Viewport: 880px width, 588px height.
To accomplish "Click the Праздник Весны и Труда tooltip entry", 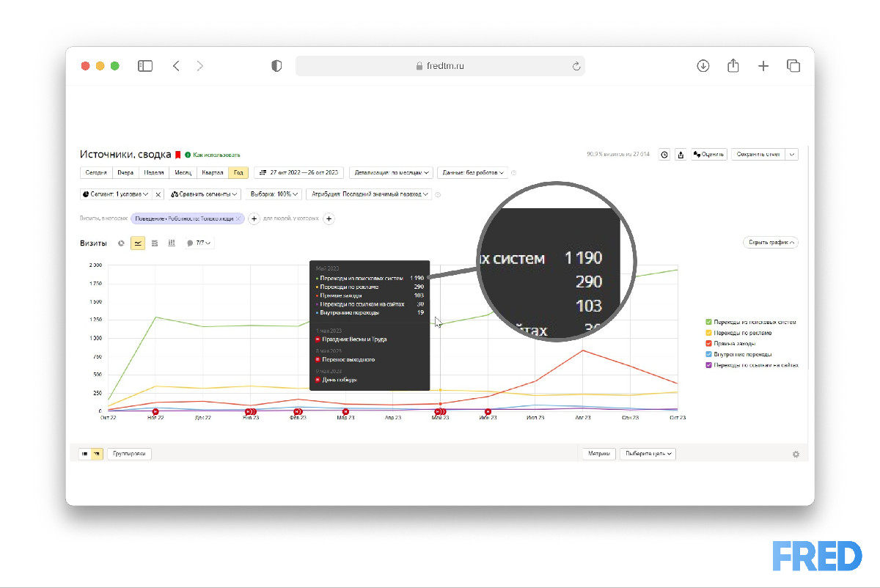I will (x=351, y=339).
